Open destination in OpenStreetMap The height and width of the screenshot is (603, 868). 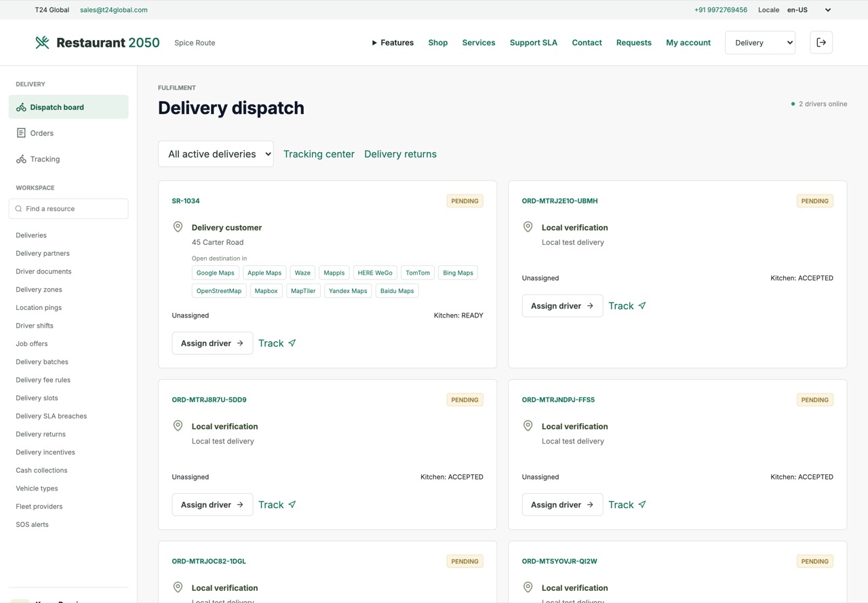click(219, 291)
